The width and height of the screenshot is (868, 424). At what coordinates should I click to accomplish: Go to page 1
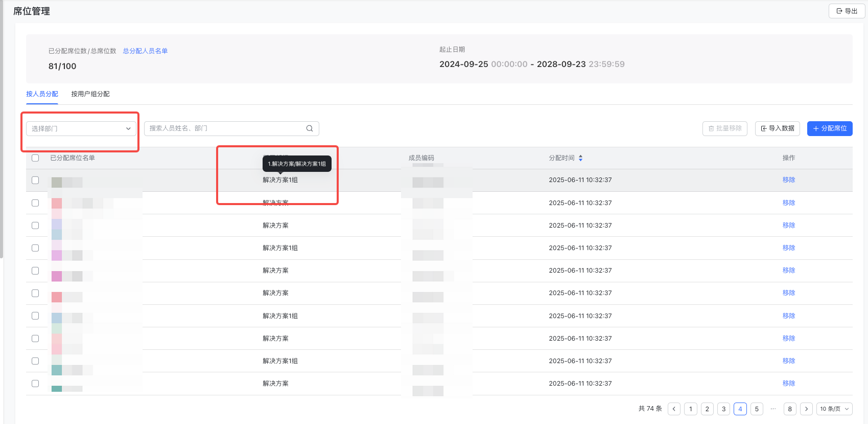691,409
